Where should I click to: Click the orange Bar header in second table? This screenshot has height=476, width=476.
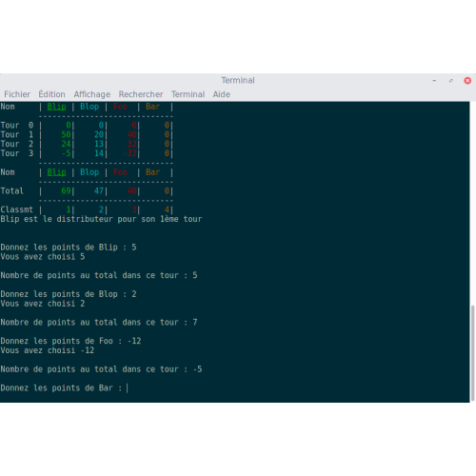click(152, 172)
